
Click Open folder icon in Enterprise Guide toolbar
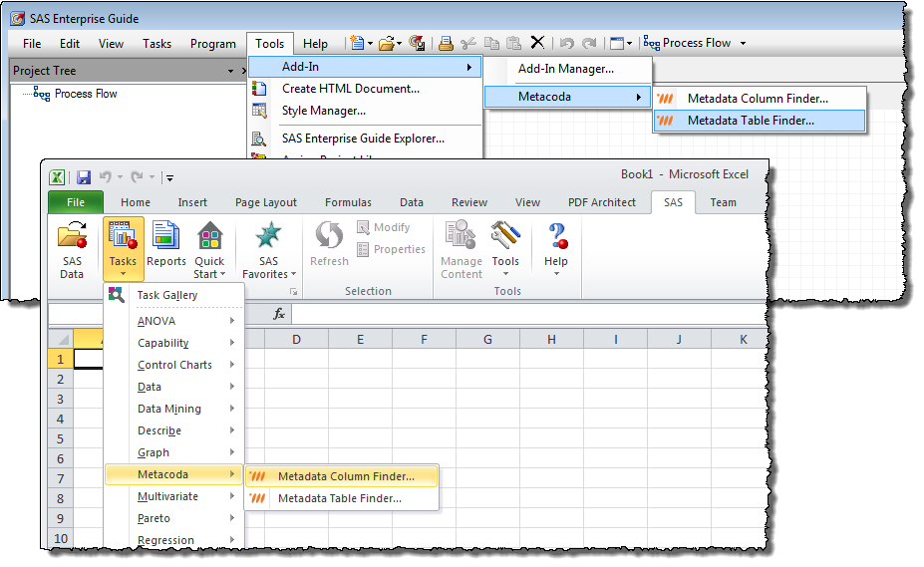pyautogui.click(x=387, y=43)
